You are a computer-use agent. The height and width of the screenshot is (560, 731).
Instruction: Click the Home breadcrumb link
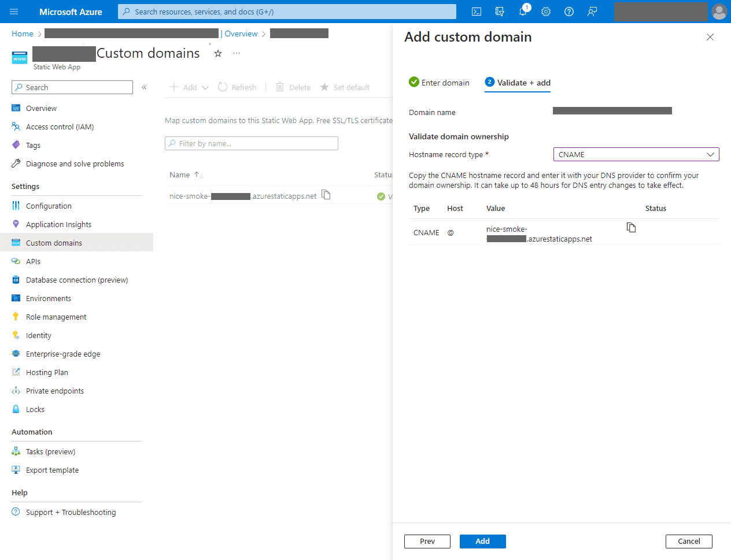coord(23,34)
